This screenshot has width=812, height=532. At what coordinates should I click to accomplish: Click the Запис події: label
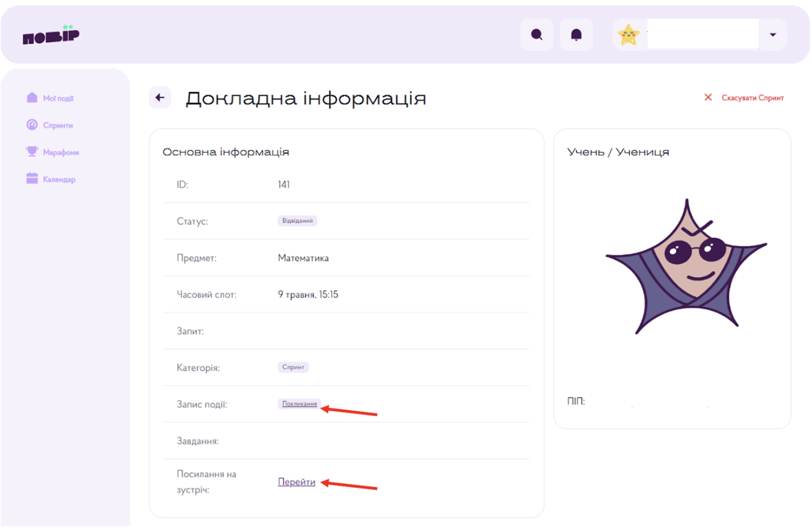(202, 405)
